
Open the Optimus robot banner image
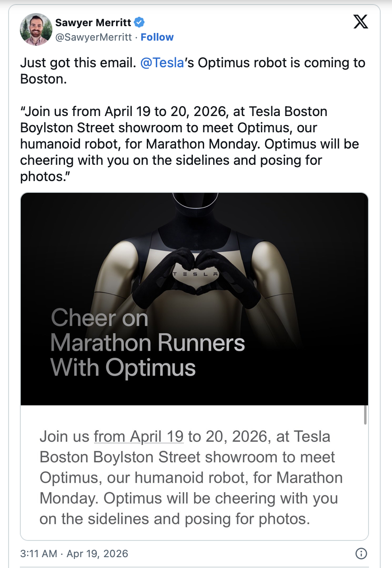pos(194,299)
